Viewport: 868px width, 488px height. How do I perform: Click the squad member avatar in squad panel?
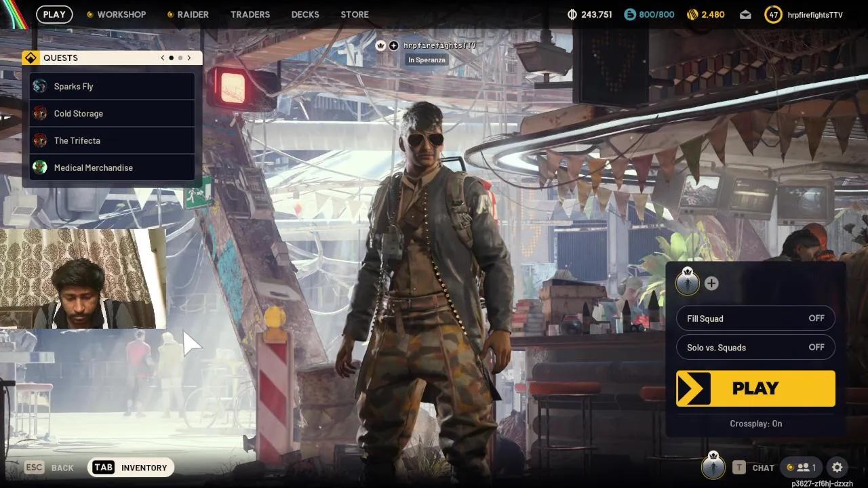pyautogui.click(x=688, y=283)
